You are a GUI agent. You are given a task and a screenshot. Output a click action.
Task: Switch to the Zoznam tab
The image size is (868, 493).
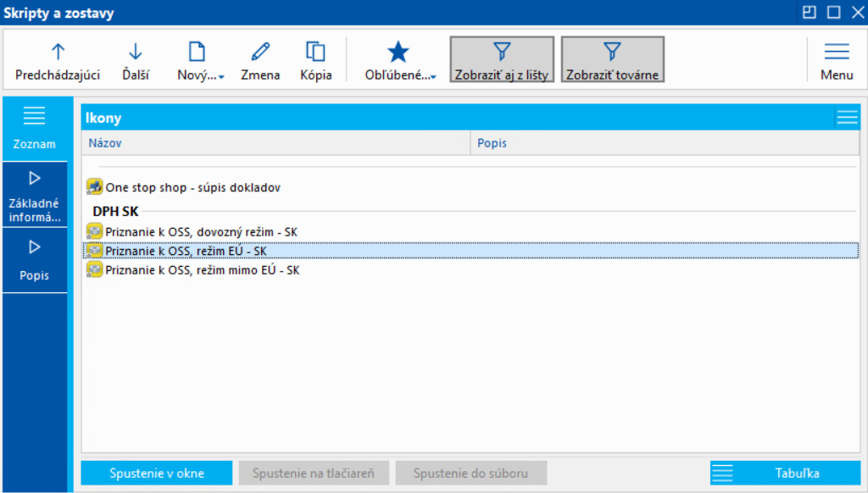(34, 130)
